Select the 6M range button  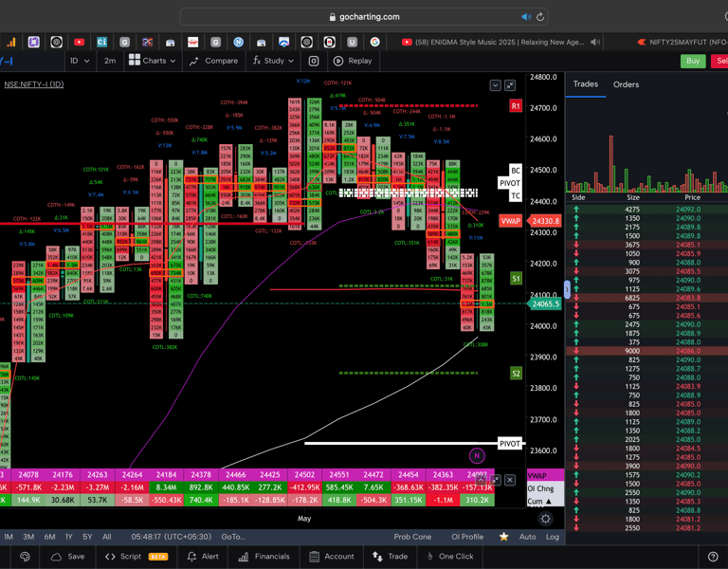point(49,537)
